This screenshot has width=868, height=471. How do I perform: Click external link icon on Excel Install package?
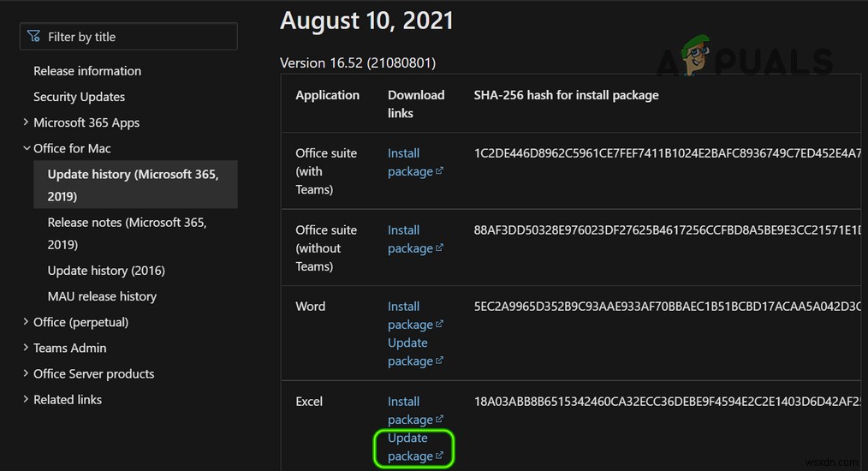pyautogui.click(x=439, y=419)
